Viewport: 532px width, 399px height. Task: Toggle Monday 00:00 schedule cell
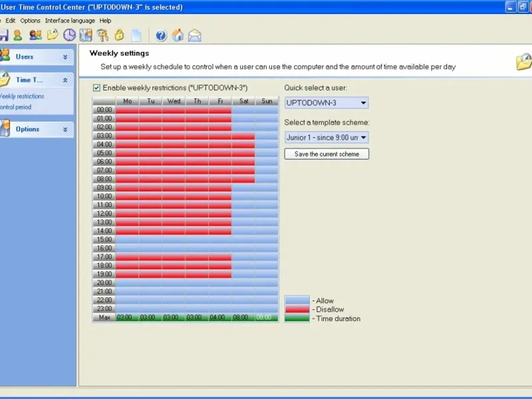click(x=127, y=110)
